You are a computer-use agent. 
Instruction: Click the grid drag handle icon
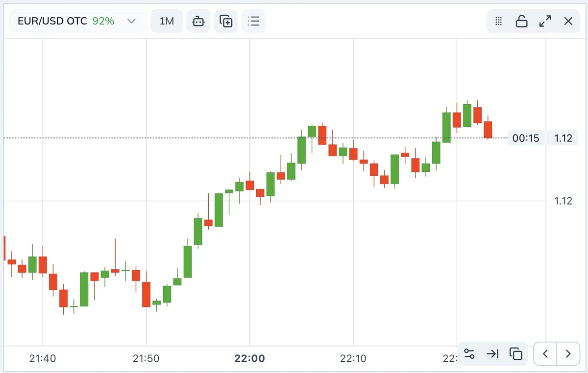tap(499, 21)
